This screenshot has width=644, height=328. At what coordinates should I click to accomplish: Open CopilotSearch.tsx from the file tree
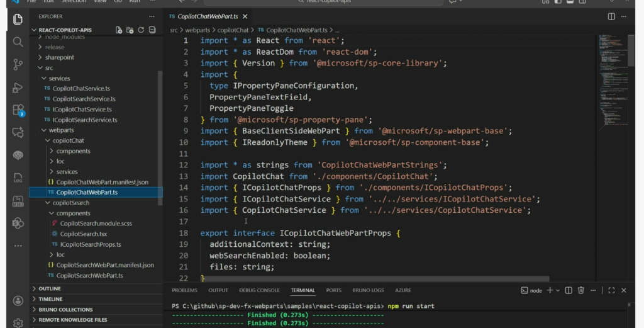[x=83, y=234]
